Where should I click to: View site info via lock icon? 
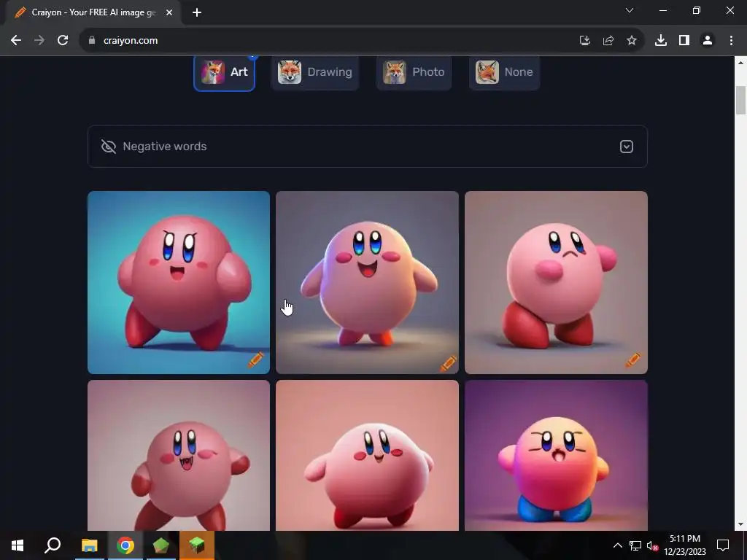pyautogui.click(x=92, y=41)
